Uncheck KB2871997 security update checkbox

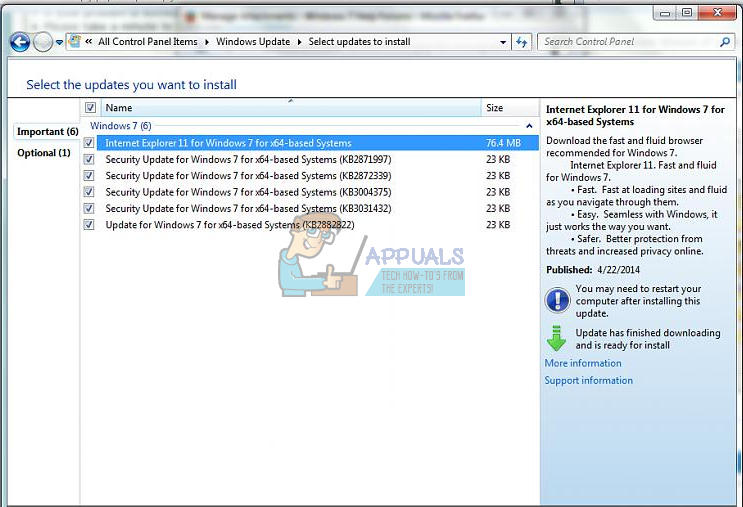[89, 159]
